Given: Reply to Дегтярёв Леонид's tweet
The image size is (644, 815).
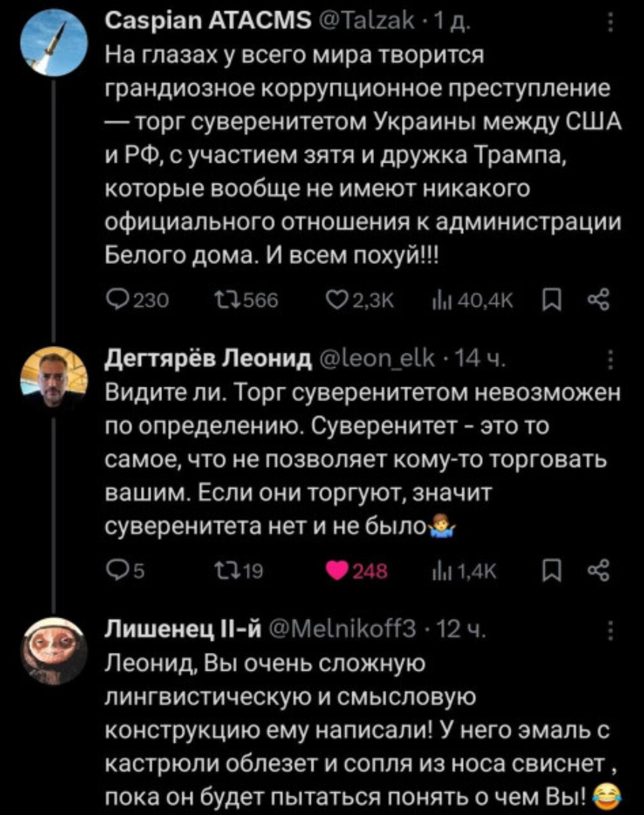Looking at the screenshot, I should coord(116,570).
